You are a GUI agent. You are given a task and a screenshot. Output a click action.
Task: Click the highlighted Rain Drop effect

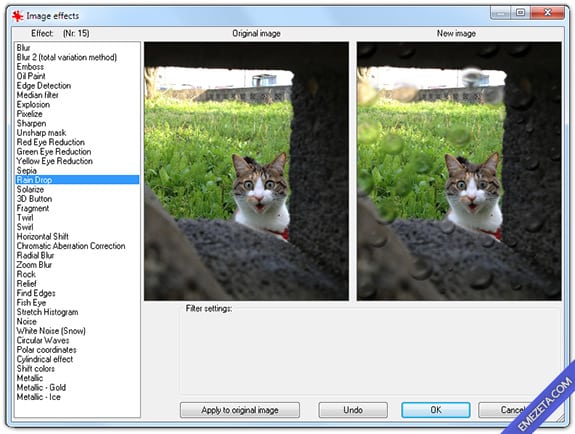77,180
